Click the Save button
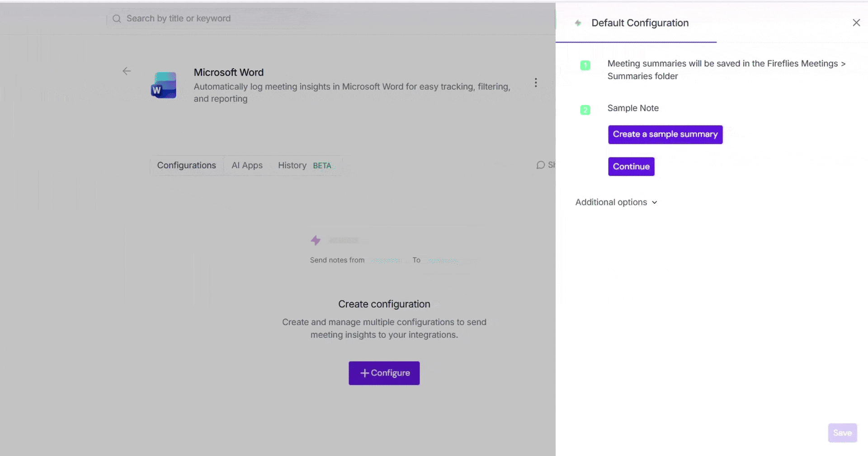Screen dimensions: 868x456 click(842, 432)
